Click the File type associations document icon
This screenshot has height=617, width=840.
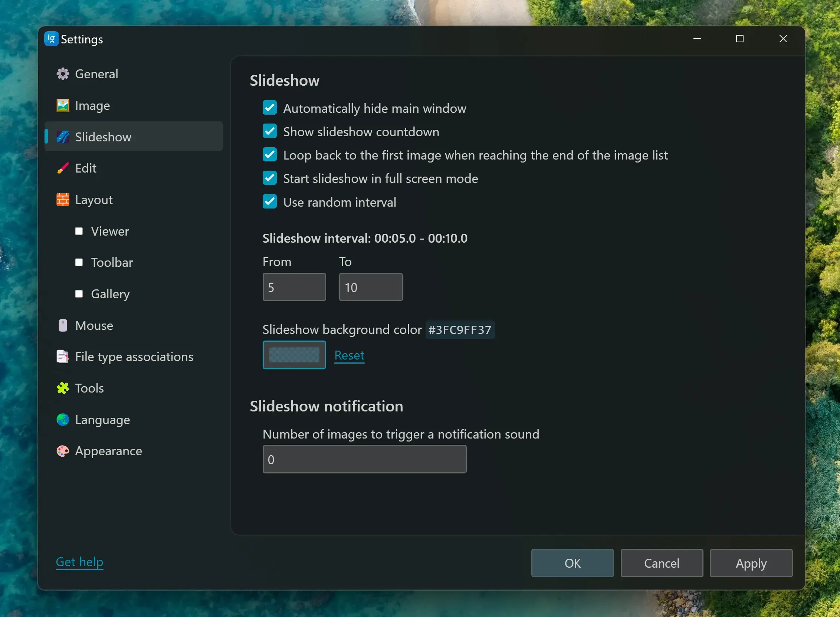[x=63, y=357]
